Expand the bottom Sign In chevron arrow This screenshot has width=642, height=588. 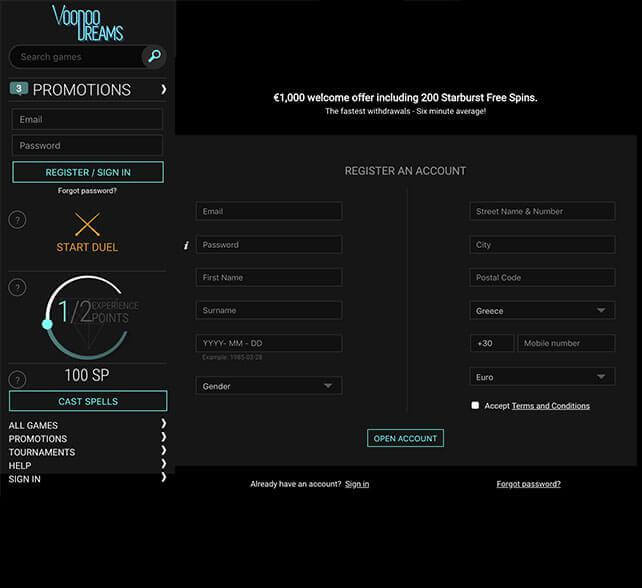[x=164, y=477]
